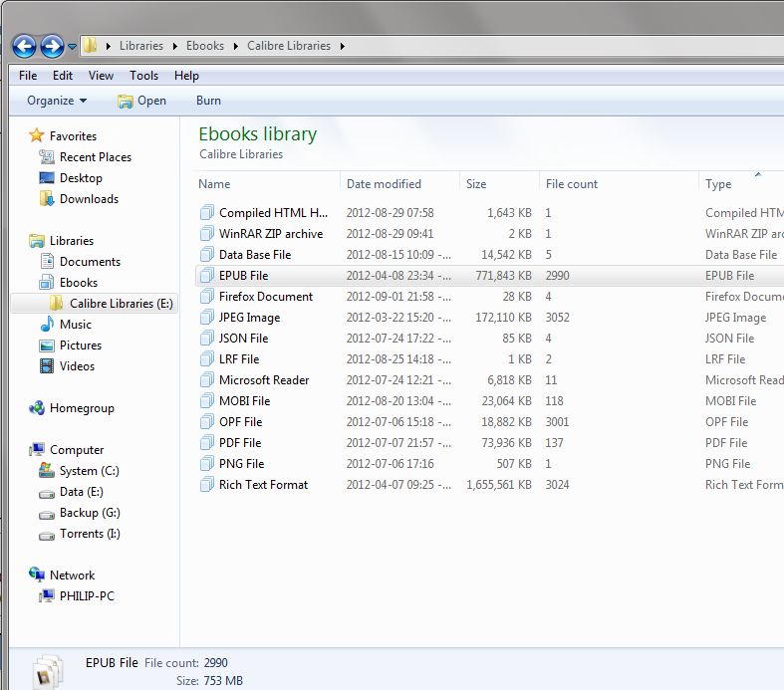Click the Homegroup icon
The width and height of the screenshot is (784, 690).
click(x=37, y=407)
